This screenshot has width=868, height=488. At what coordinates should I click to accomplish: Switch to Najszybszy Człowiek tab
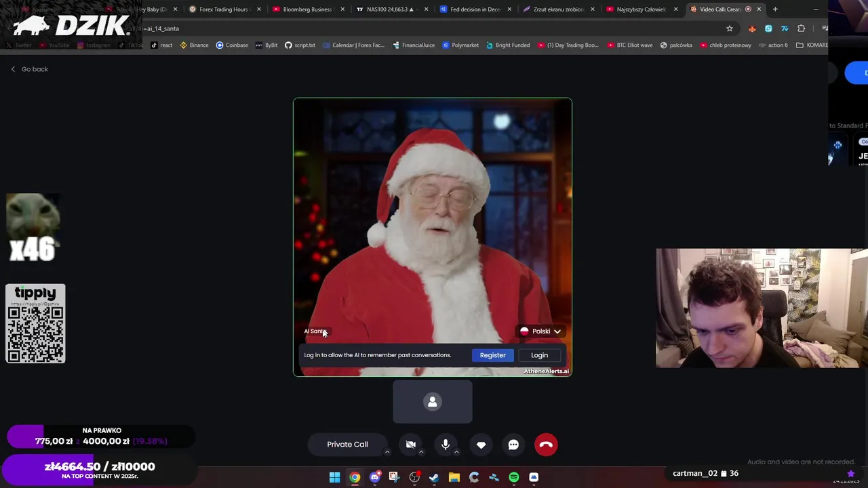641,9
